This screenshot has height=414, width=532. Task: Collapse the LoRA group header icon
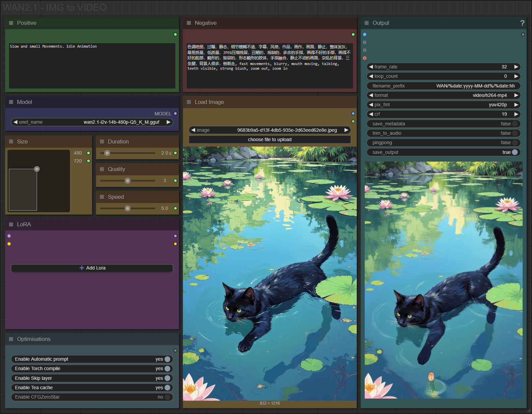(x=11, y=224)
